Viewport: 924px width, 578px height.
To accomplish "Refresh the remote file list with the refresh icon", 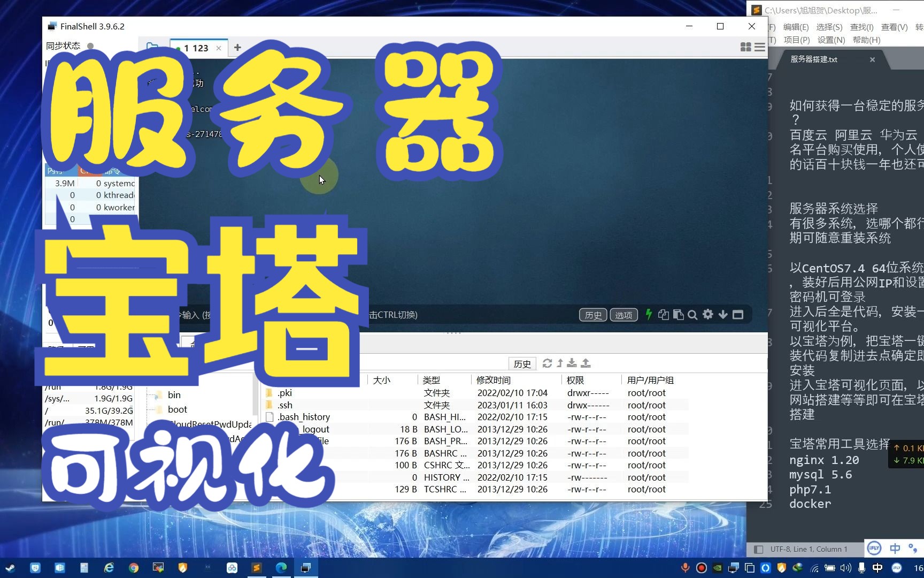I will click(547, 363).
